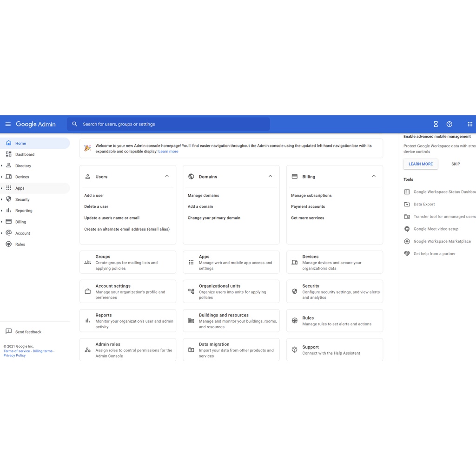
Task: Click the Send feedback icon
Action: coord(8,331)
